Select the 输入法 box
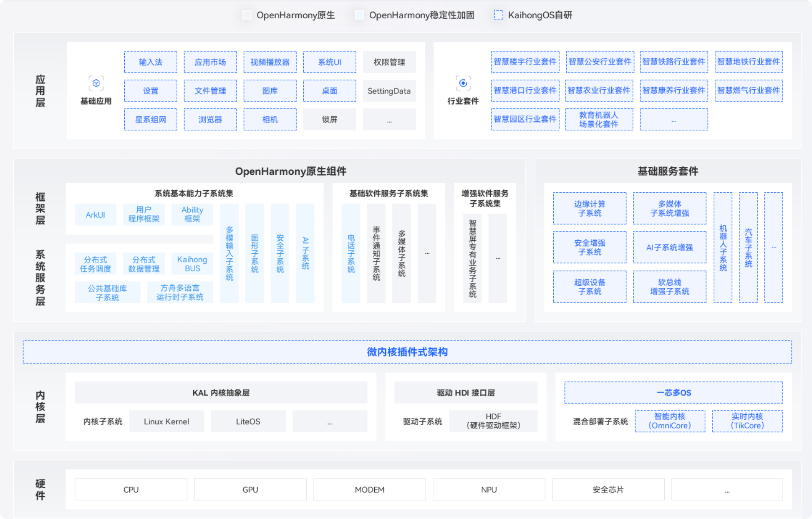812x519 pixels. (151, 62)
